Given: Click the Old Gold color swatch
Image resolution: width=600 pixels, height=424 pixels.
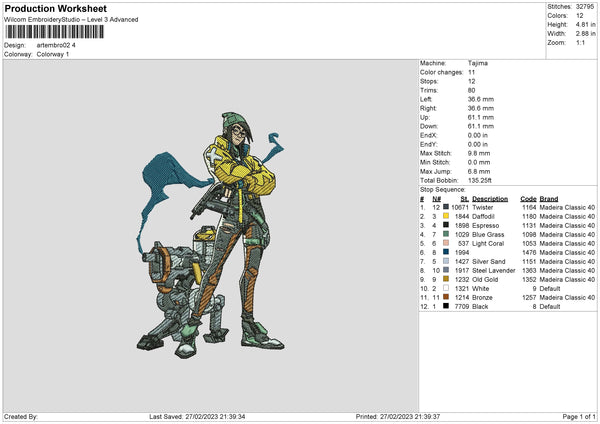Looking at the screenshot, I should click(x=446, y=279).
